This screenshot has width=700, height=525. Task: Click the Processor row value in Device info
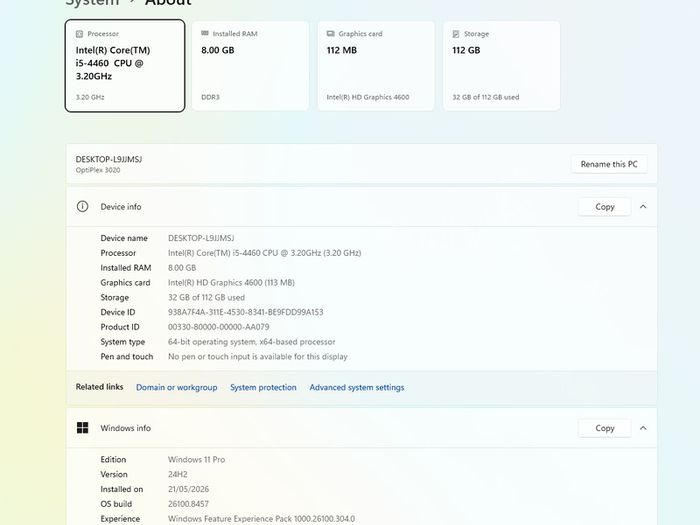264,253
